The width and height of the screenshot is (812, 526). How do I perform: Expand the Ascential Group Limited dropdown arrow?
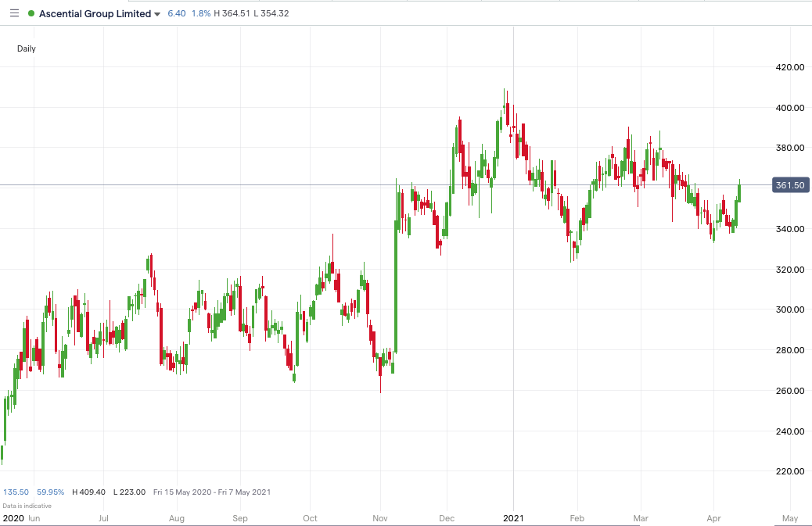[x=158, y=14]
